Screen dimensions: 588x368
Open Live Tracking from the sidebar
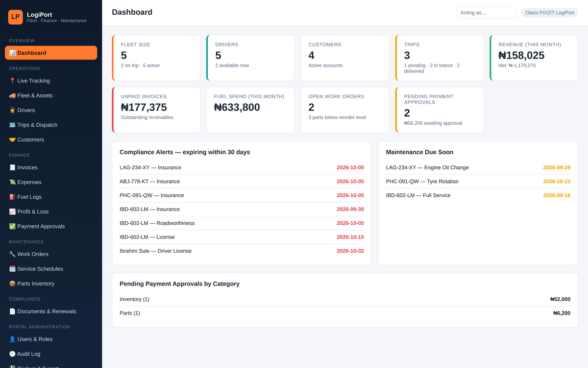point(51,81)
